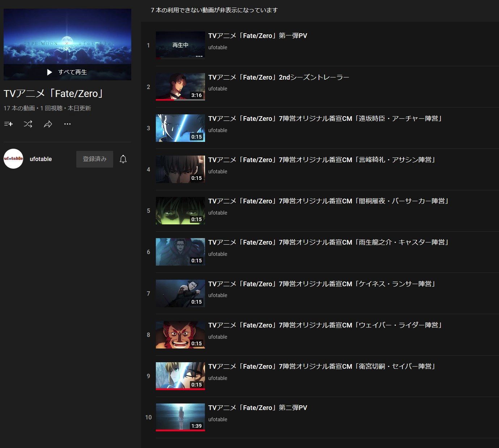
Task: Save the Fate/Zero playlist
Action: [8, 124]
